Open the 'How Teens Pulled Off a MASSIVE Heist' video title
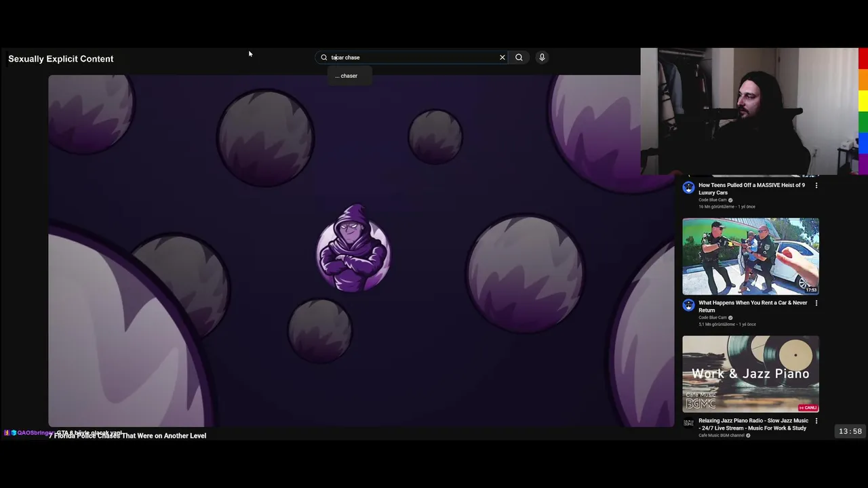Screen dimensions: 868x488 [x=751, y=188]
